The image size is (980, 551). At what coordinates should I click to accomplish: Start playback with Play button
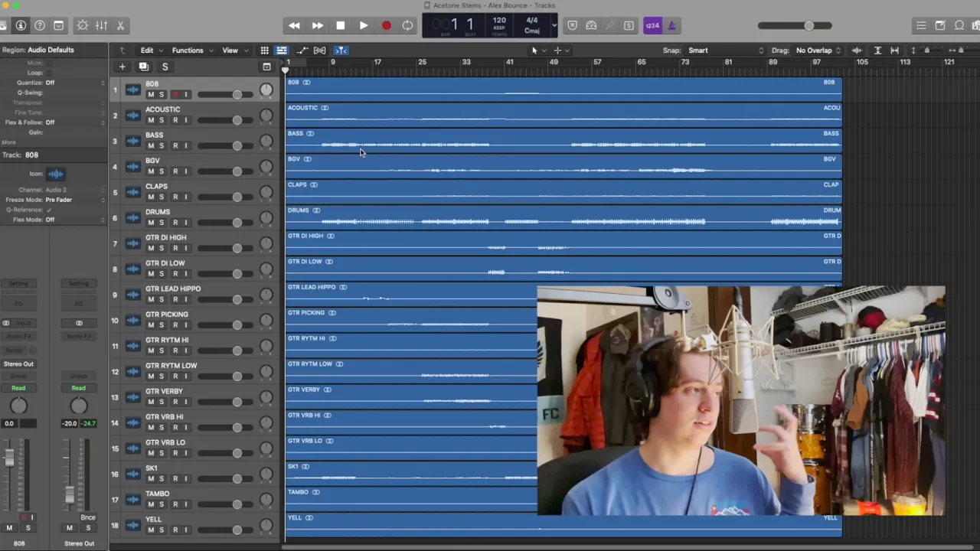coord(364,25)
